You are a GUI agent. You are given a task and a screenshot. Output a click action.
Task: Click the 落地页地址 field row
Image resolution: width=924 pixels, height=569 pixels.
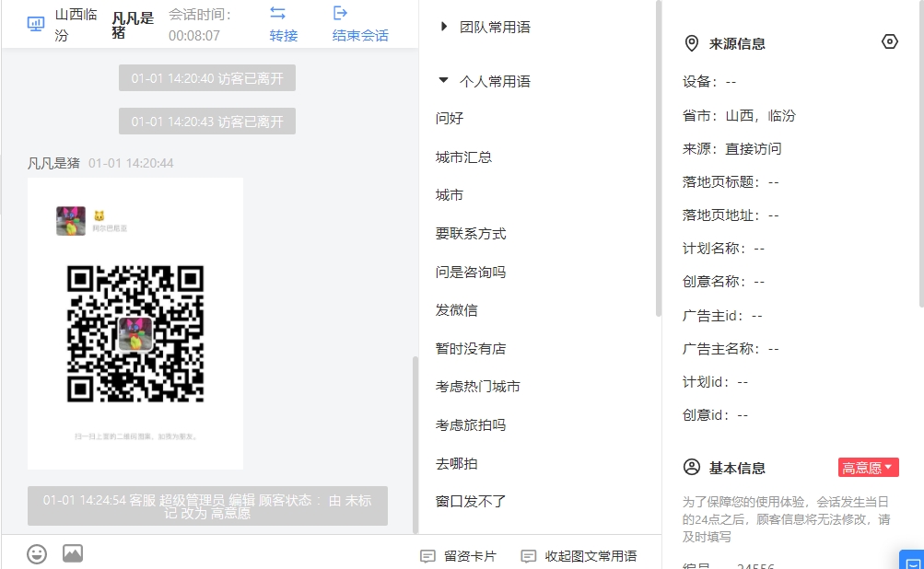[x=731, y=215]
